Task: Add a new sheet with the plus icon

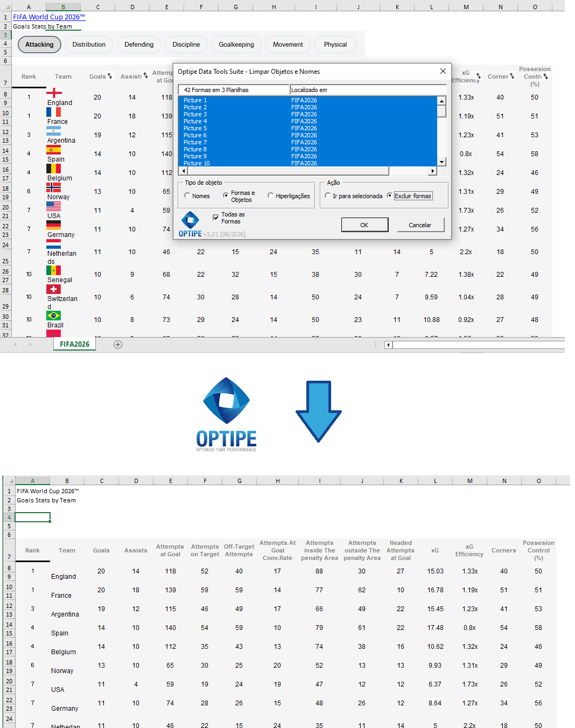Action: tap(118, 345)
